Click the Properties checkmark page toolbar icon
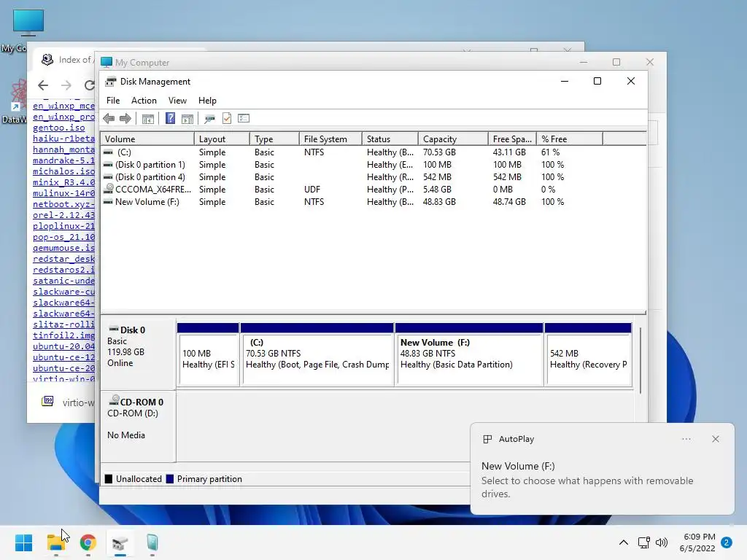Screen dimensions: 747x560 [227, 119]
